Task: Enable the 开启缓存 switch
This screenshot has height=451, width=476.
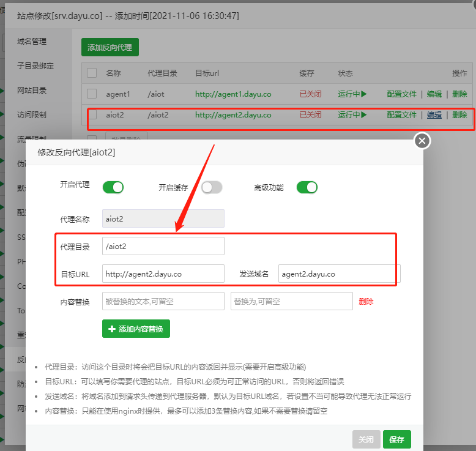Action: [212, 187]
